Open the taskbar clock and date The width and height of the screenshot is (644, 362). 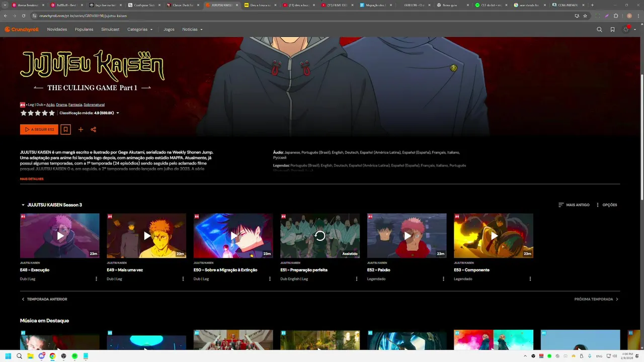627,356
